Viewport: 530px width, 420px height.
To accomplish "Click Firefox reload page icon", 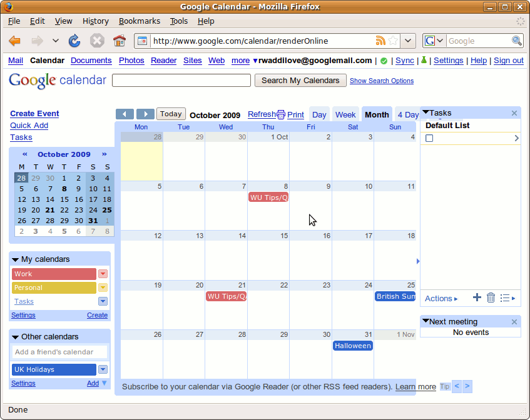I will [x=74, y=41].
